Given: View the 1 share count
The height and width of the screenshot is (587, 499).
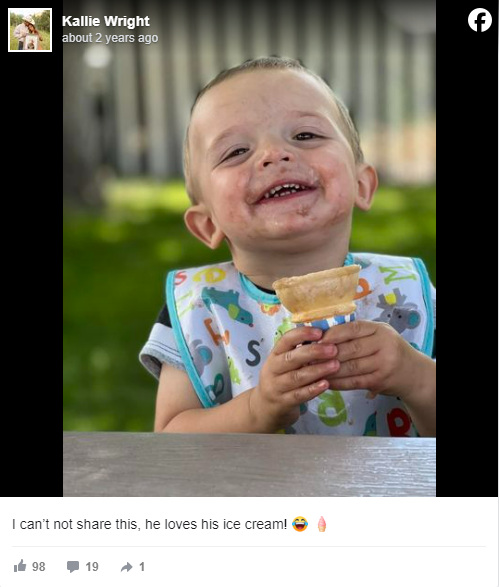Looking at the screenshot, I should tap(142, 566).
